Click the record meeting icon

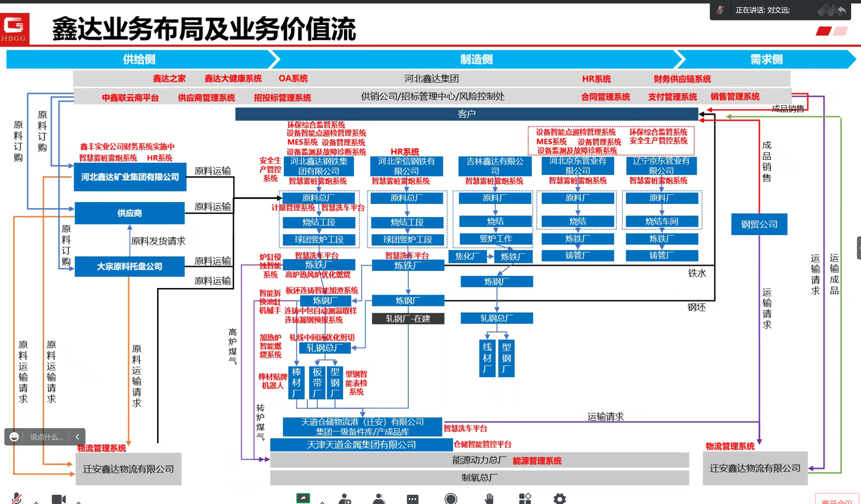click(451, 498)
